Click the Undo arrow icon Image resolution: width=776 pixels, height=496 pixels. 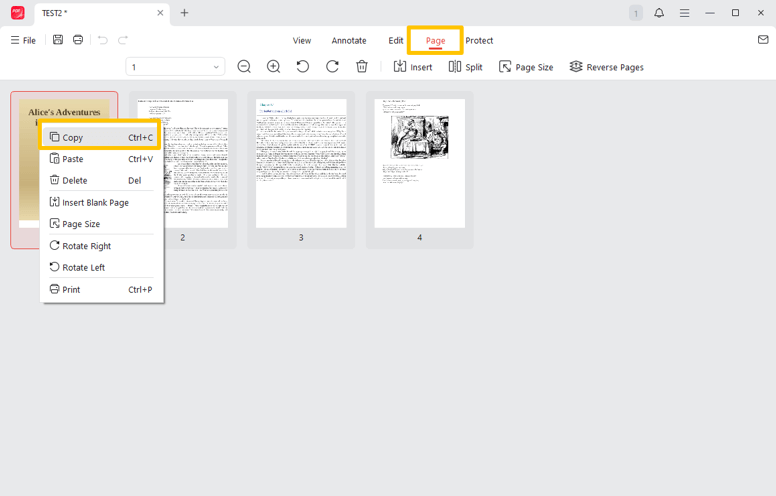[102, 40]
